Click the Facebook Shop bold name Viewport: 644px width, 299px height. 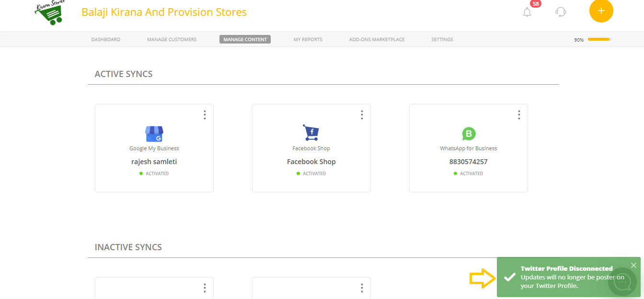311,162
